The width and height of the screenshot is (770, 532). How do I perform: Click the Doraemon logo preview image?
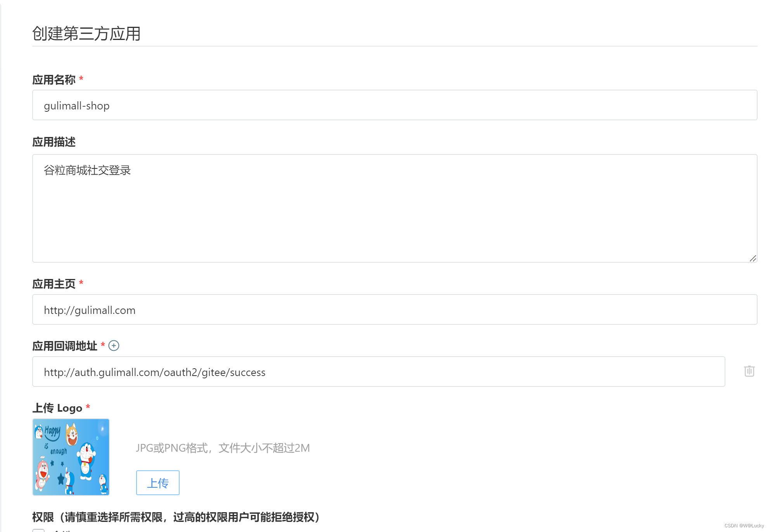[71, 457]
